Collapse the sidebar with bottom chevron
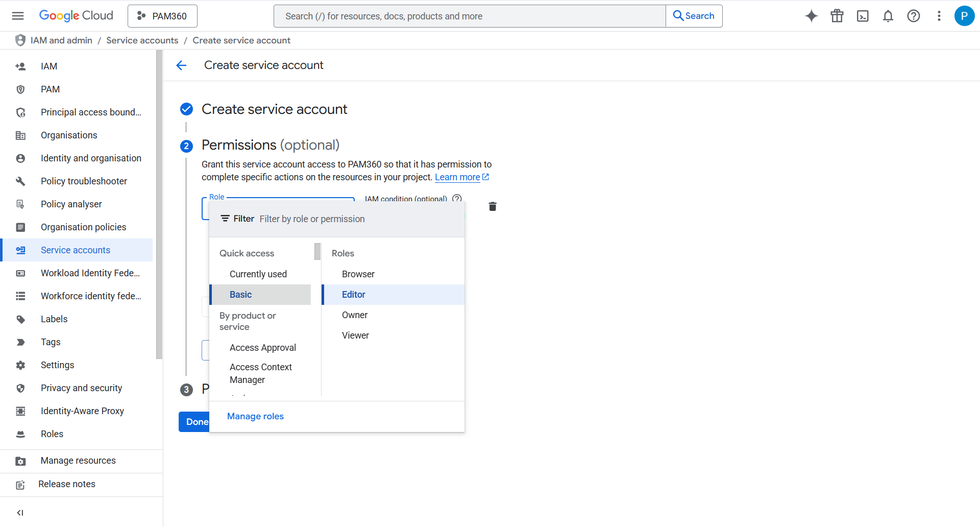The width and height of the screenshot is (980, 527). [20, 513]
